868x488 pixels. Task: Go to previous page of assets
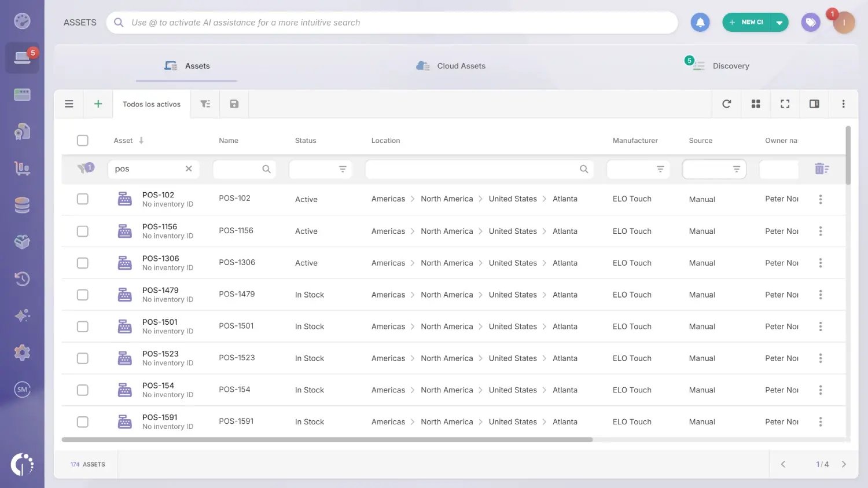coord(783,464)
